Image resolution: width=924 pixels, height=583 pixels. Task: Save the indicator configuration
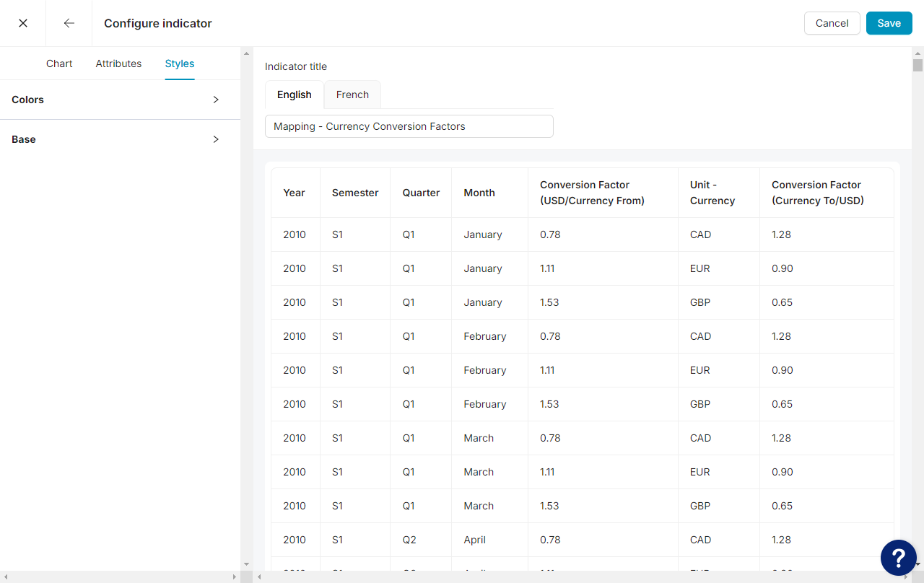click(x=889, y=22)
